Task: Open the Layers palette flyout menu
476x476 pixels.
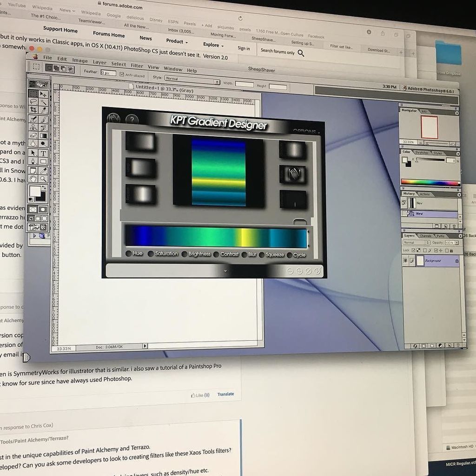Action: 460,236
